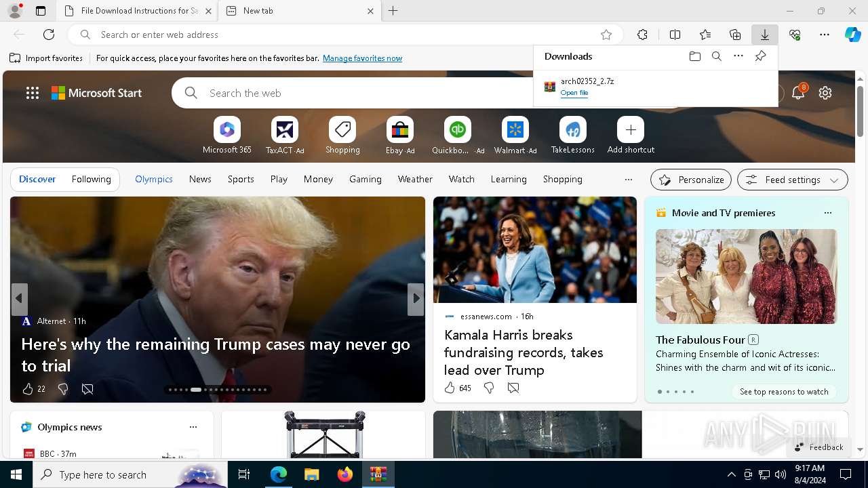Open Microsoft 365 shortcut
Screen dimensions: 868x488
point(227,136)
